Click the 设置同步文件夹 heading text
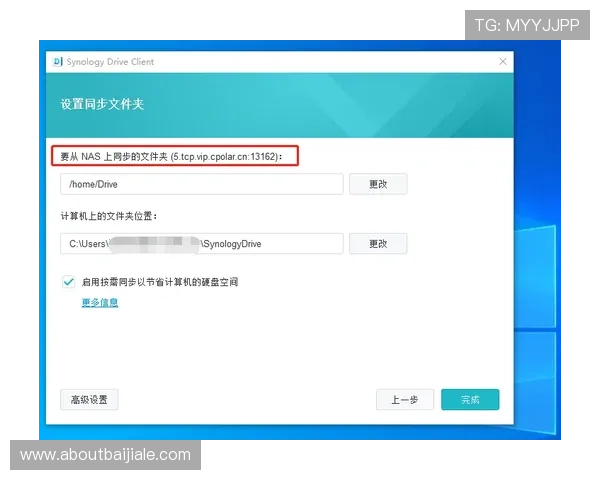The image size is (600, 480). pos(102,104)
